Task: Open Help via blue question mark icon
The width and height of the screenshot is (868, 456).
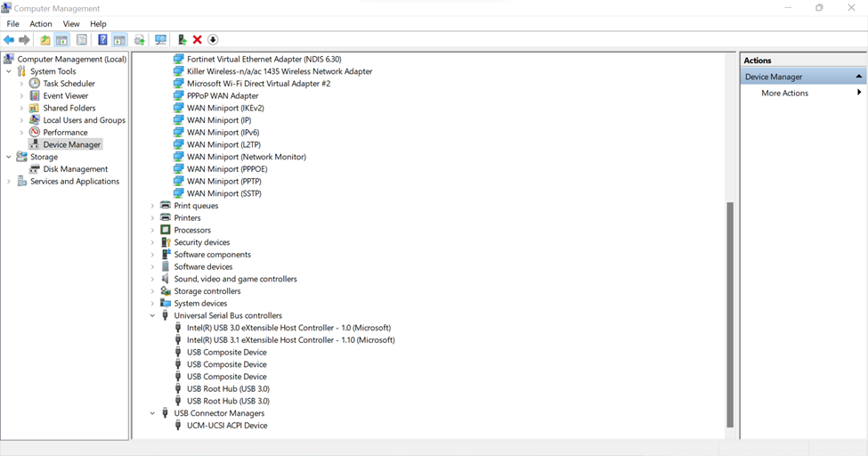Action: (x=102, y=40)
